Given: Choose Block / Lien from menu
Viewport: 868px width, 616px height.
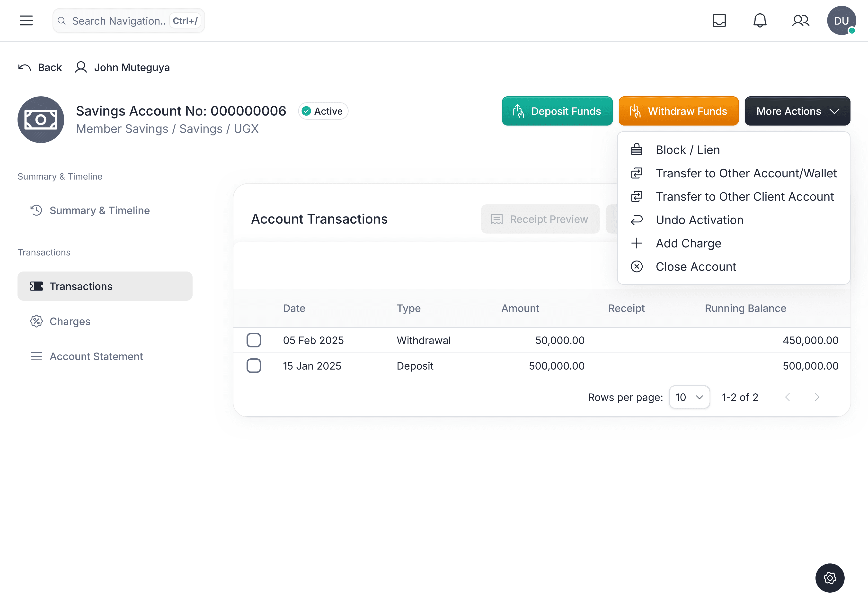Looking at the screenshot, I should (x=687, y=150).
